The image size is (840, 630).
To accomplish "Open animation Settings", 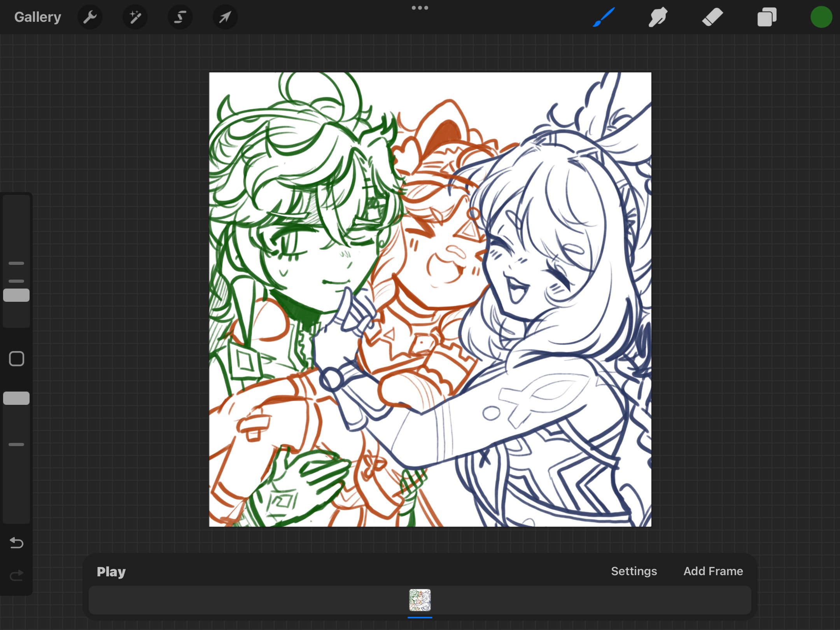I will (x=634, y=571).
